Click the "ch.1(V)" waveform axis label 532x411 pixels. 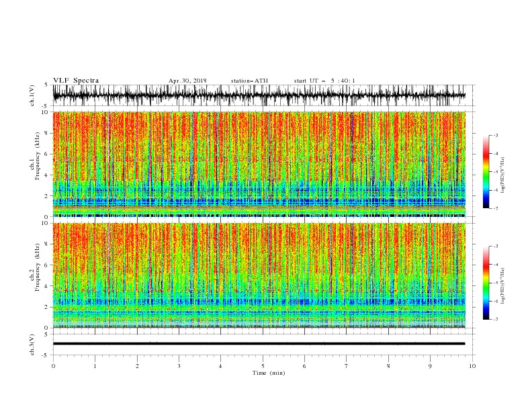point(32,95)
